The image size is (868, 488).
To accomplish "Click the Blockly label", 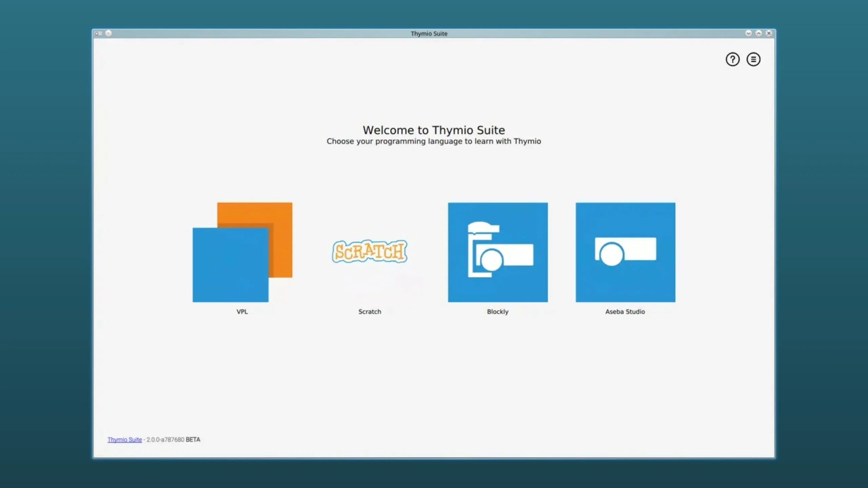I will click(498, 311).
